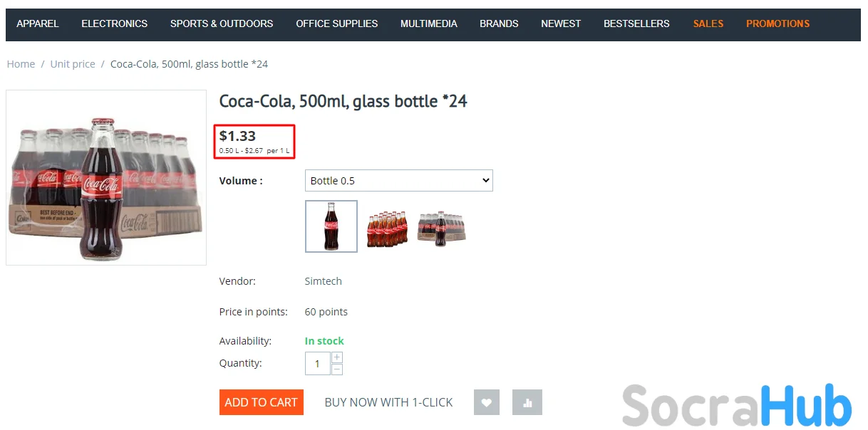The height and width of the screenshot is (430, 868).
Task: Click the quantity input field
Action: click(317, 364)
